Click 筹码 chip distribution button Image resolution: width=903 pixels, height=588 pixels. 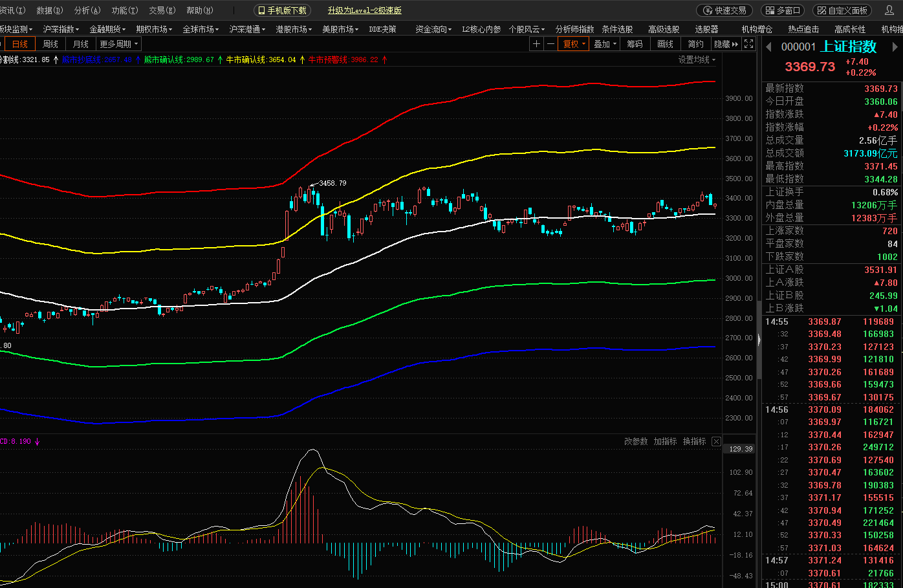635,44
